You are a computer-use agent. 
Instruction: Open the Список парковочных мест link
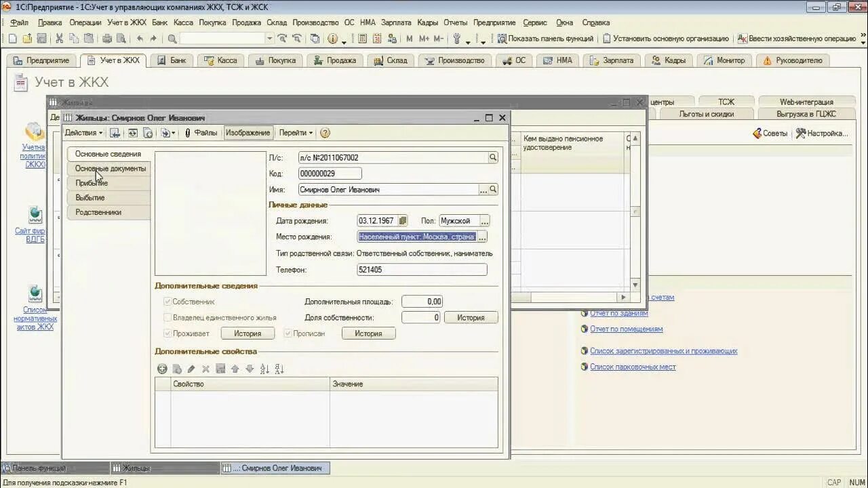pyautogui.click(x=632, y=367)
